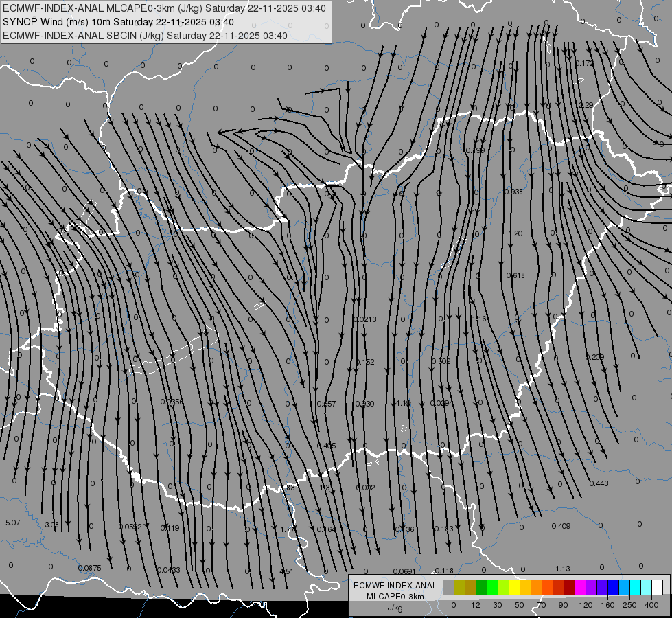Select the lime yellow-green legend swatch
Screen dimensions: 672x618
[x=504, y=588]
